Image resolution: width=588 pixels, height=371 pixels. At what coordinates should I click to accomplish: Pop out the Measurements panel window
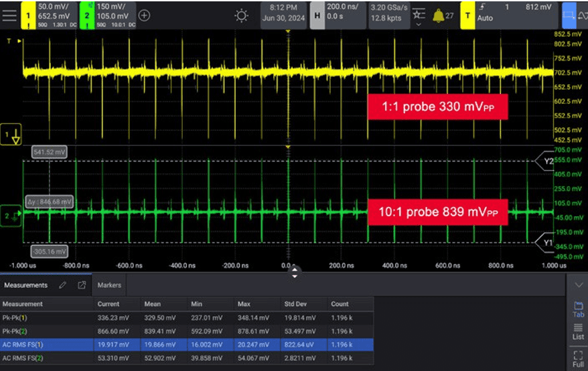(82, 285)
